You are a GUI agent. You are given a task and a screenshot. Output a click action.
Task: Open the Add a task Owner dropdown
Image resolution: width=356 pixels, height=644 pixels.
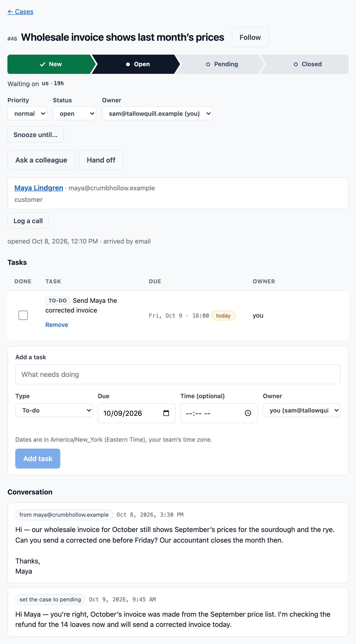pyautogui.click(x=302, y=410)
